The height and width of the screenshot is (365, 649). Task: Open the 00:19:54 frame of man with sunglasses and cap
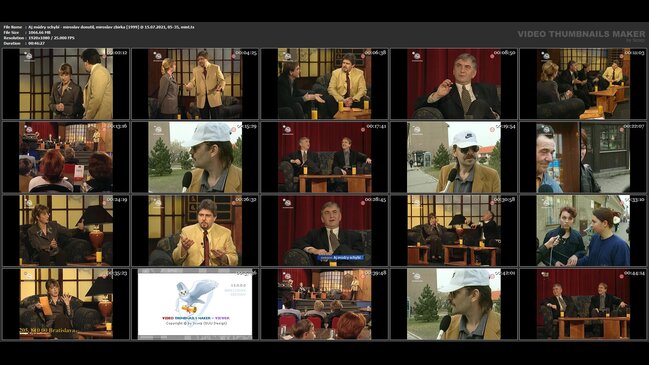tap(454, 157)
